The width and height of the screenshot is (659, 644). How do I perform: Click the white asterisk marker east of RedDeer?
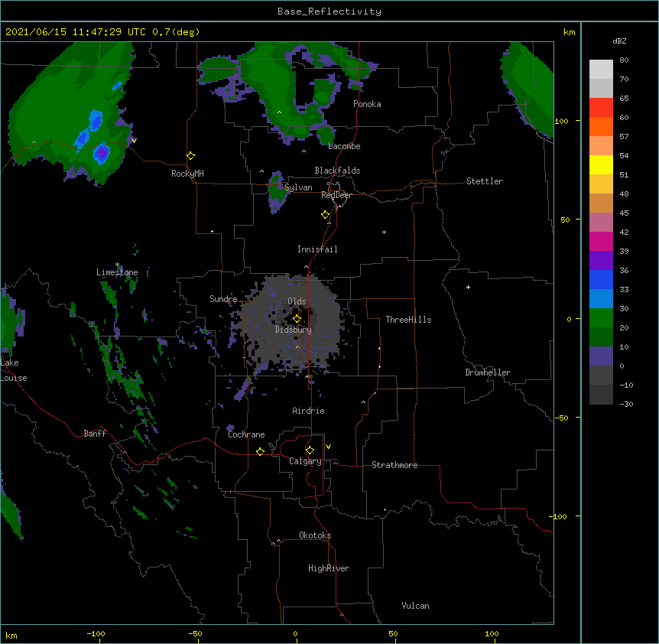pyautogui.click(x=384, y=232)
